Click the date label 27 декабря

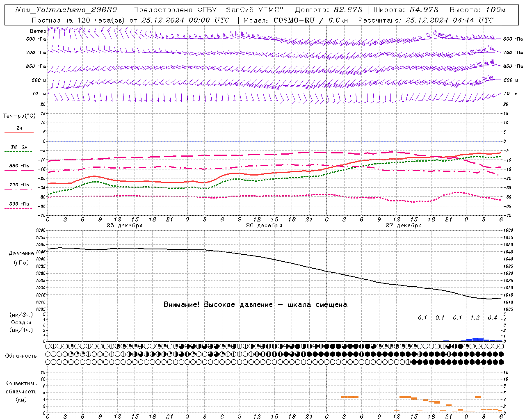click(404, 226)
